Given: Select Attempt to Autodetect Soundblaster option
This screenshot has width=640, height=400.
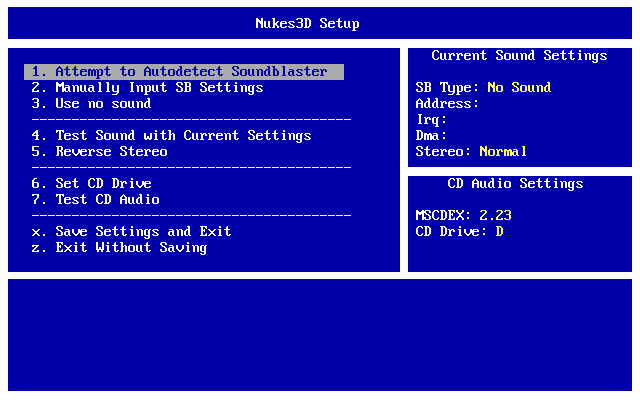Looking at the screenshot, I should 184,72.
